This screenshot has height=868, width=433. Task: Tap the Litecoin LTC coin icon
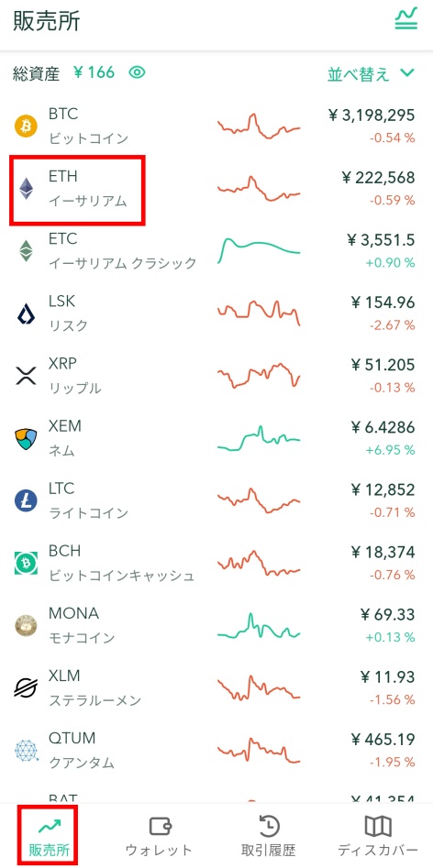tap(26, 501)
